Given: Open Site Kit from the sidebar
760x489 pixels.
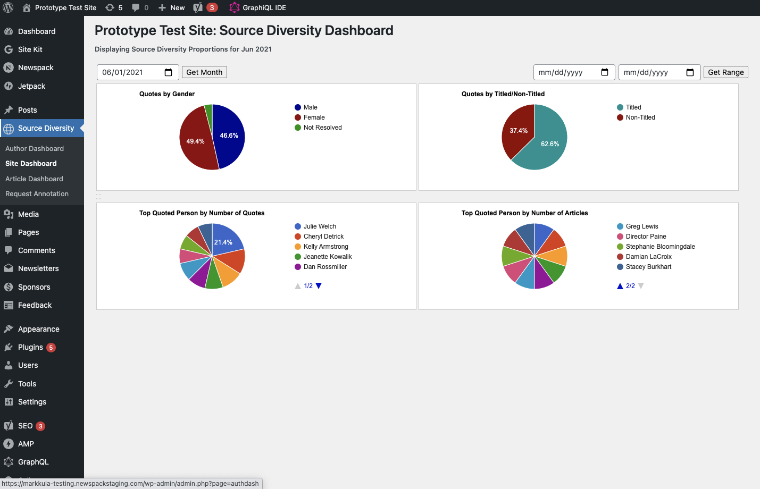Looking at the screenshot, I should click(x=30, y=49).
